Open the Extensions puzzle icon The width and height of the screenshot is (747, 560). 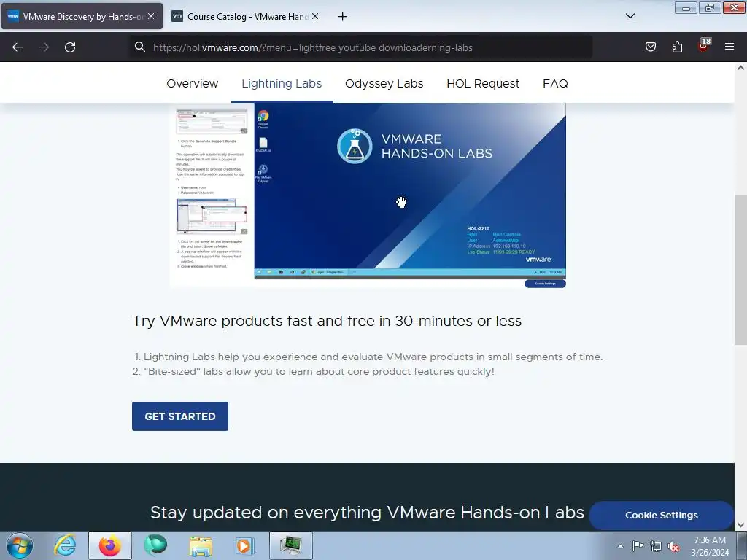point(677,47)
